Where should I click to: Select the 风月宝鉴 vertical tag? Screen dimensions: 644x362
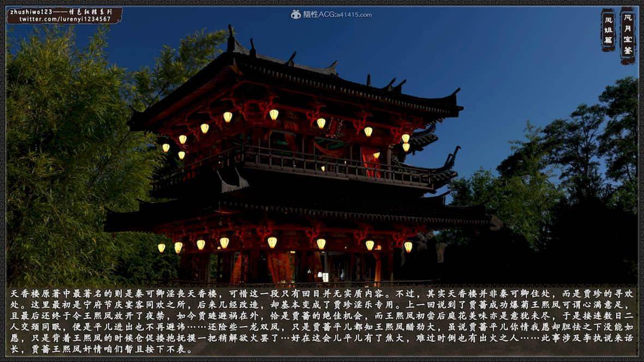coord(628,34)
